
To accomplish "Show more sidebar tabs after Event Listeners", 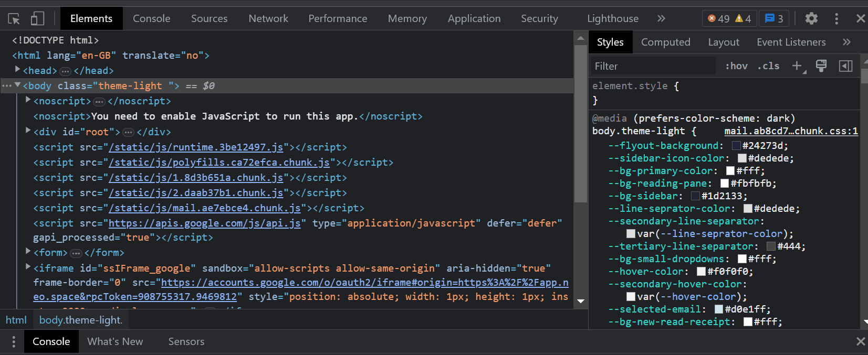I will (x=846, y=42).
